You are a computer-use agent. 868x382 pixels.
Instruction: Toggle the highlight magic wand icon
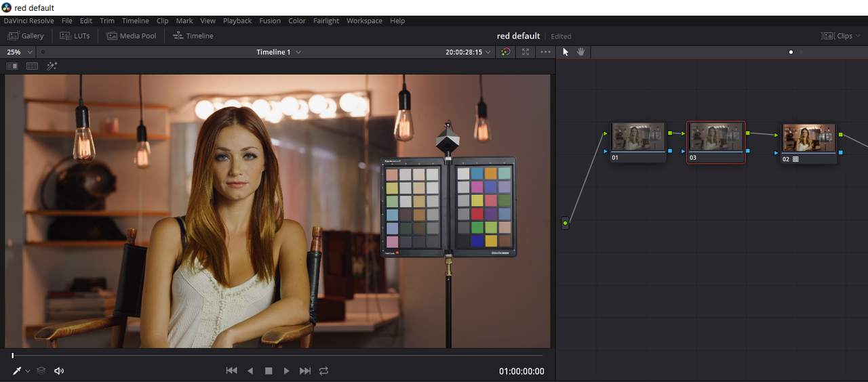coord(52,66)
